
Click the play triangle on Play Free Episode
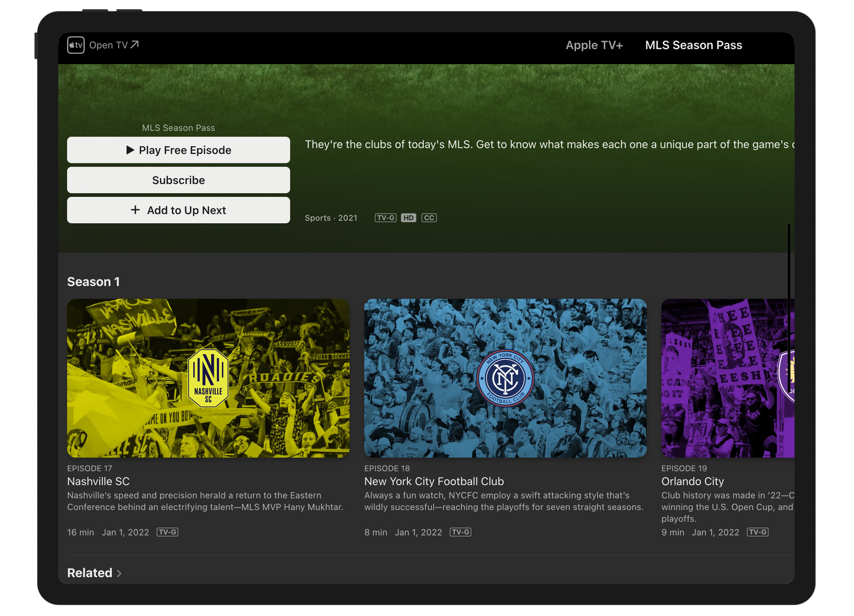point(130,150)
